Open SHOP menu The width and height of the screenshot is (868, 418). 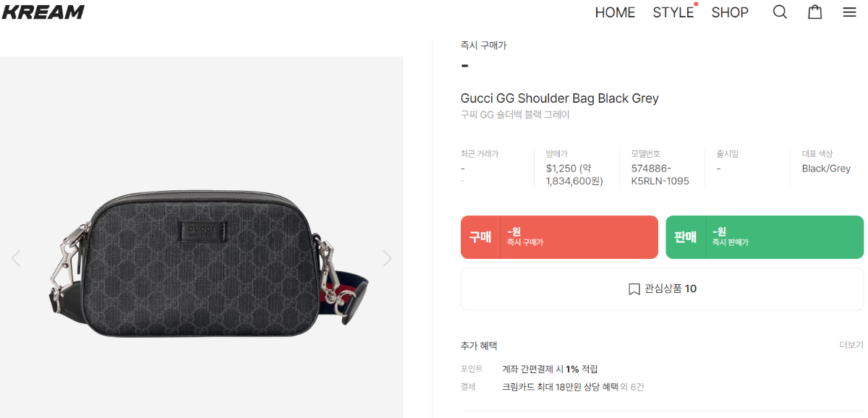pos(730,12)
